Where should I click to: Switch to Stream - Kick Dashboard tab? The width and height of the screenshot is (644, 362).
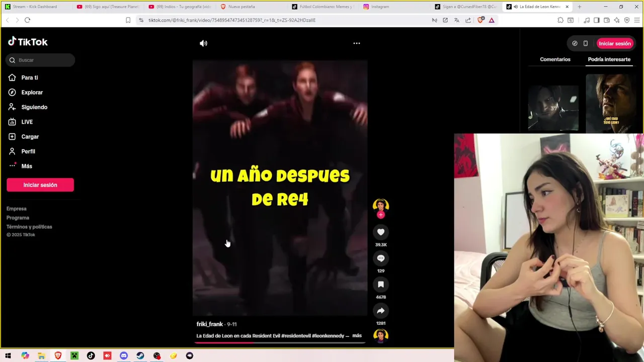point(35,7)
